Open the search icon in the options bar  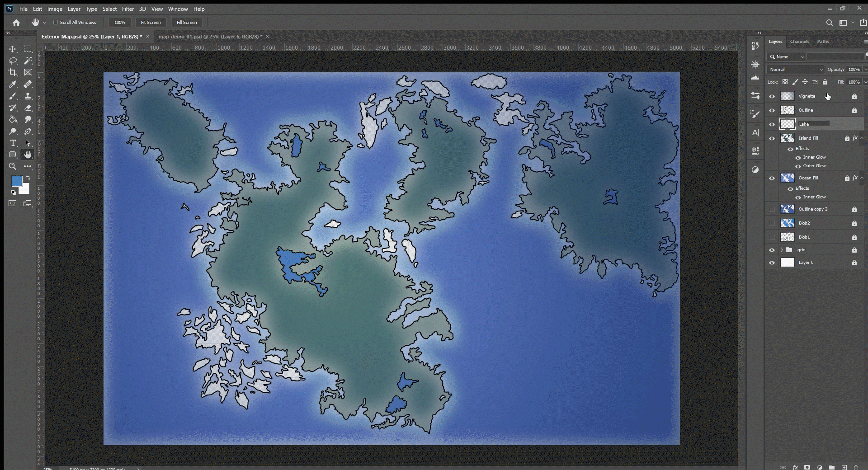click(x=830, y=22)
